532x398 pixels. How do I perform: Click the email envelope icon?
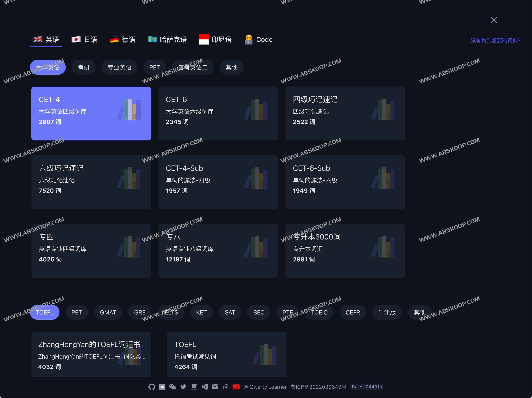tap(215, 387)
